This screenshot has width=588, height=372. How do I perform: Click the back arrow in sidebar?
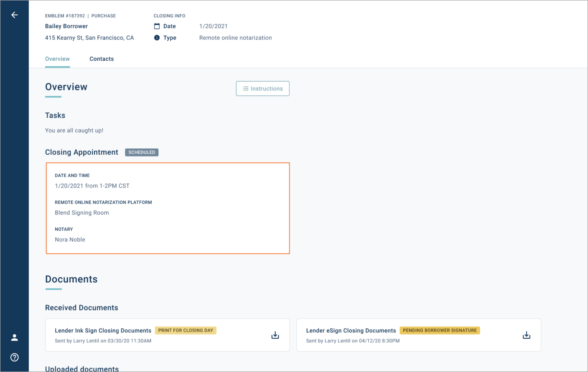click(x=14, y=15)
